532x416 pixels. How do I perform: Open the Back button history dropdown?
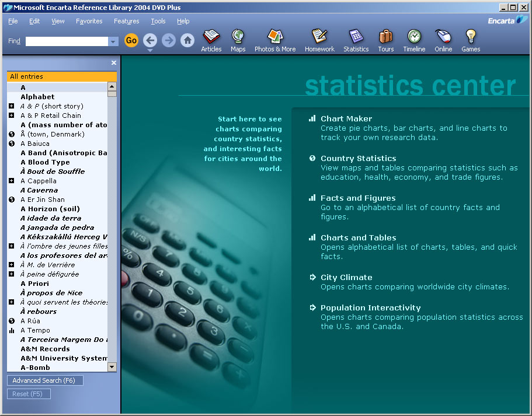click(x=150, y=51)
